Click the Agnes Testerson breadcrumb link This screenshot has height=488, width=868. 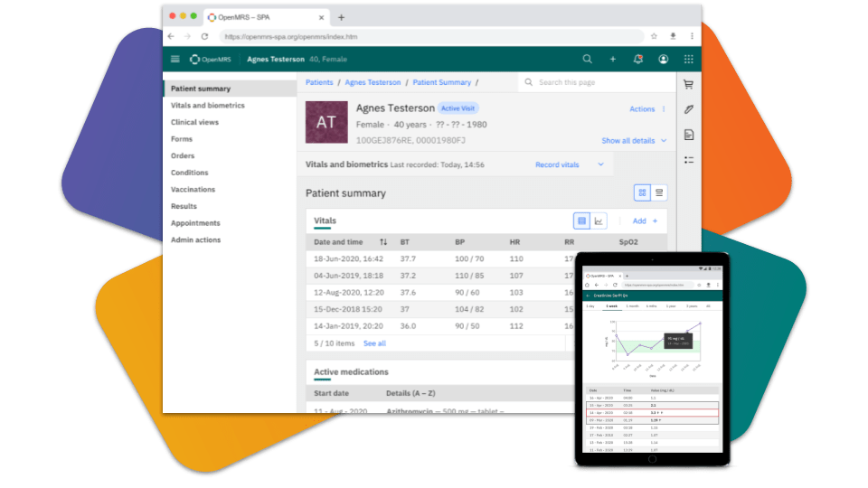click(x=373, y=82)
